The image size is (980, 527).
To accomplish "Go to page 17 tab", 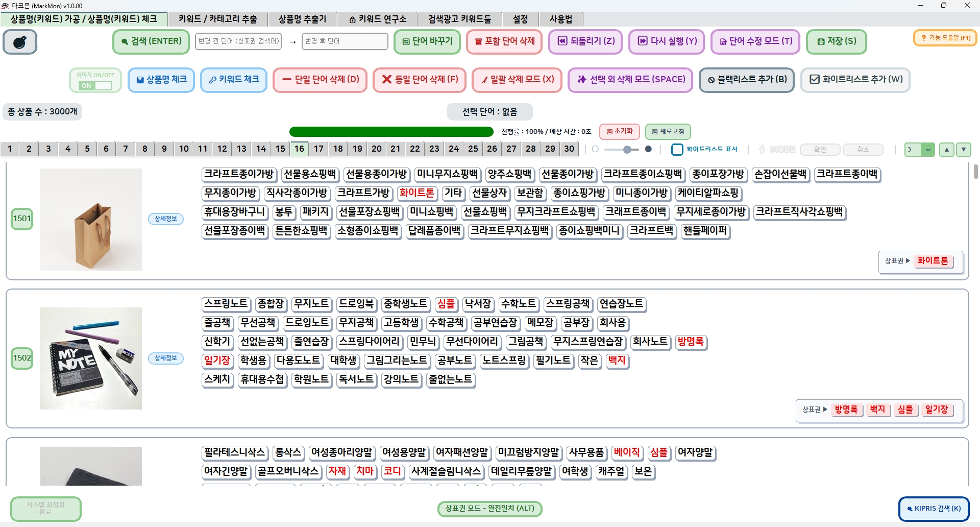I will pos(318,149).
